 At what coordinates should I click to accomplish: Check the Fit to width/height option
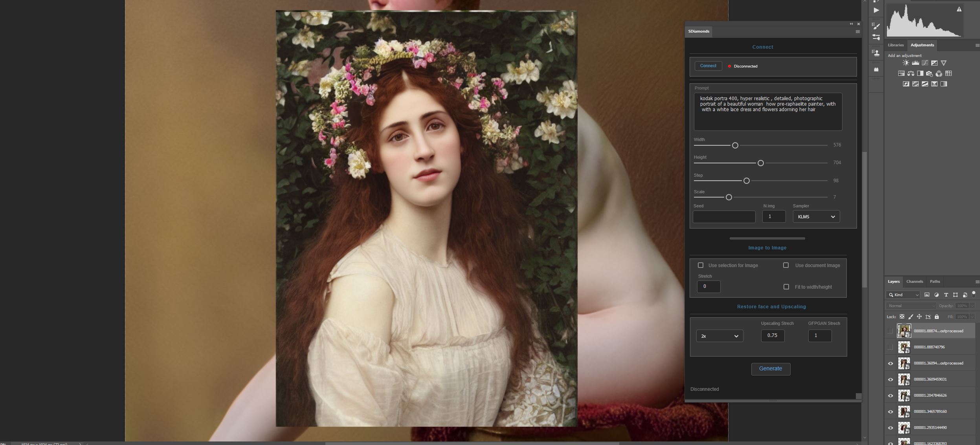click(786, 287)
